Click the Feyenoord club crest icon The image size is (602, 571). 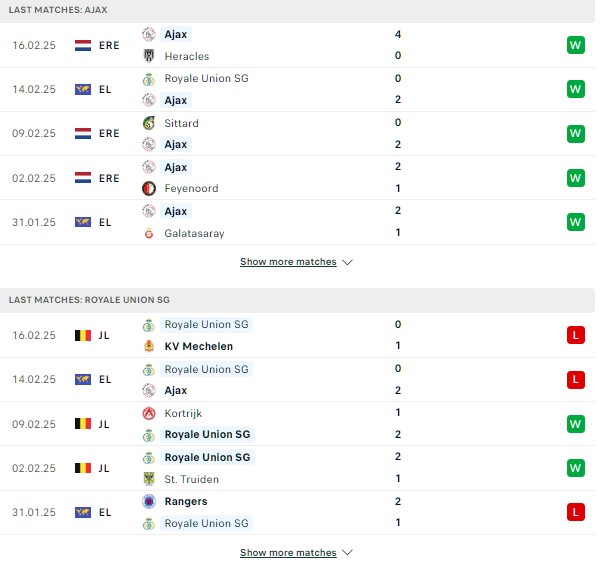pos(149,189)
